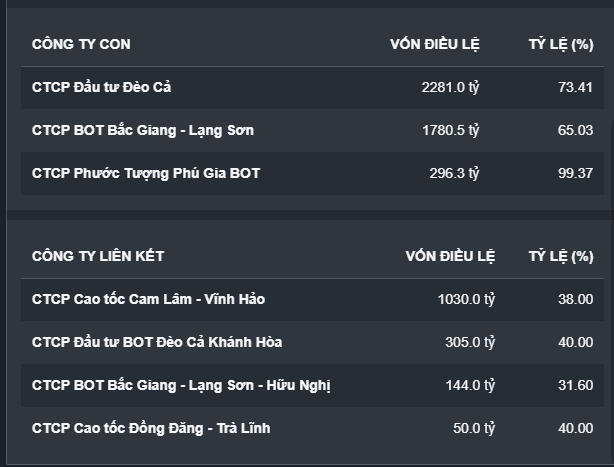Click the 2281.0 tỷ capital value
The height and width of the screenshot is (467, 614).
coord(450,87)
